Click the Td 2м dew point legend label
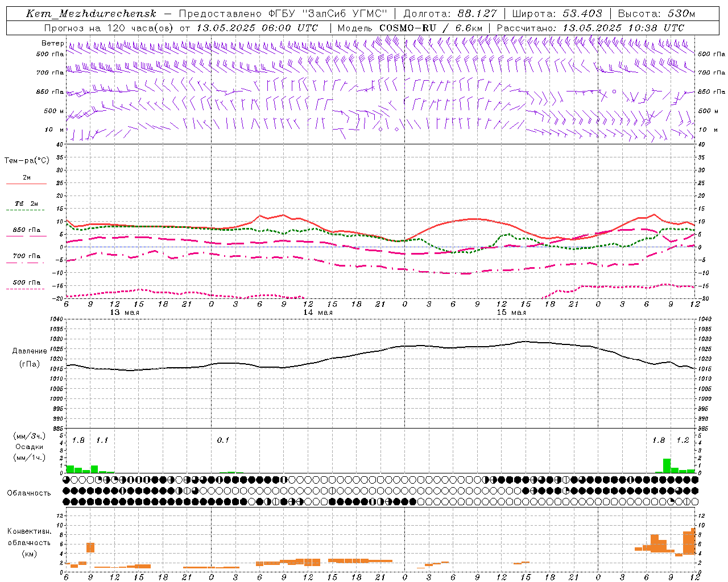 tap(26, 203)
